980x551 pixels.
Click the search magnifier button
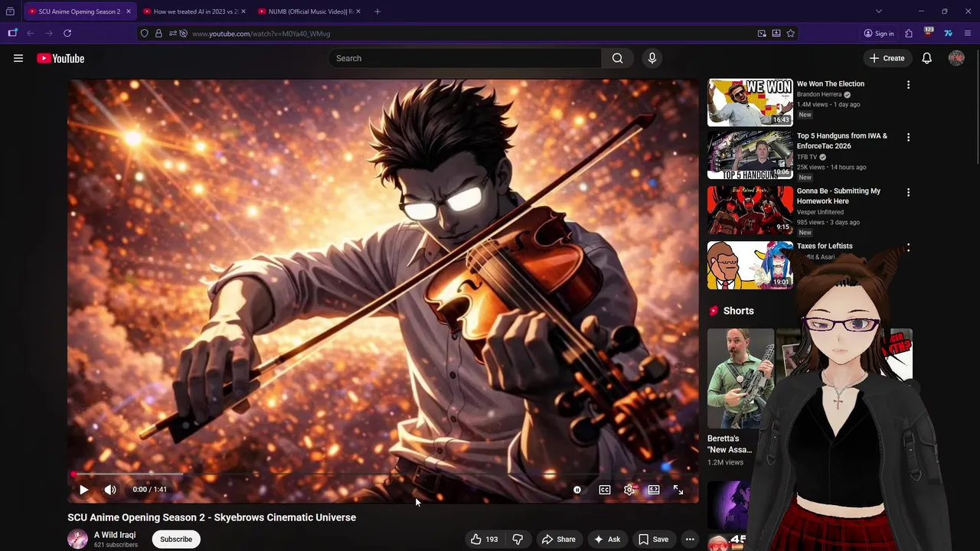coord(617,58)
